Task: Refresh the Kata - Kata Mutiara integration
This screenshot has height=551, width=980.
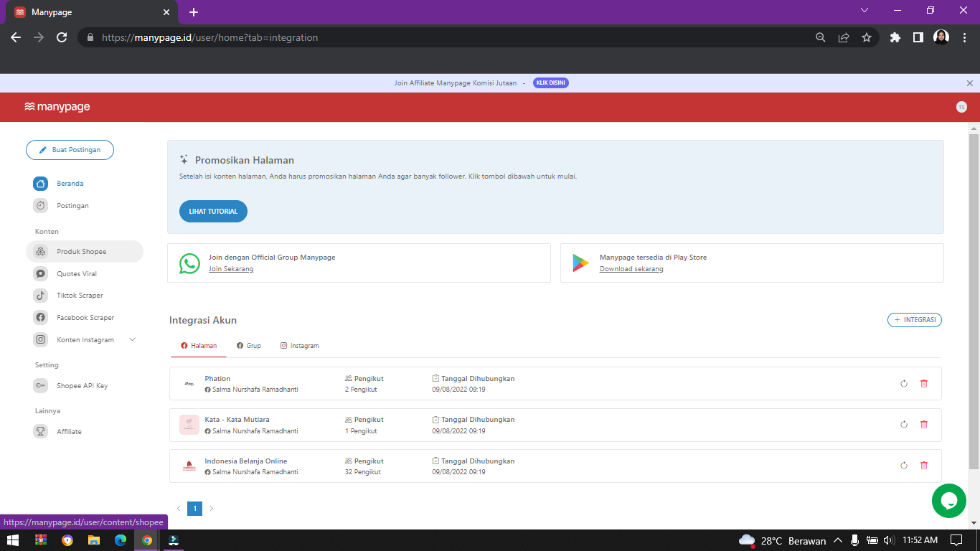Action: click(x=904, y=425)
